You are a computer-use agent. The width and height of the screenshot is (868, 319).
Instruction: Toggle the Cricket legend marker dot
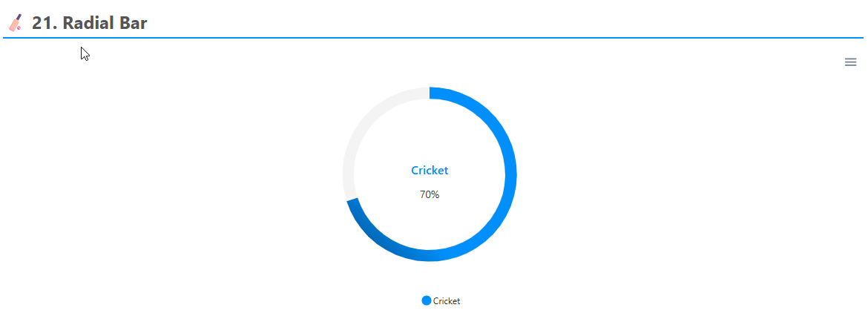click(426, 300)
